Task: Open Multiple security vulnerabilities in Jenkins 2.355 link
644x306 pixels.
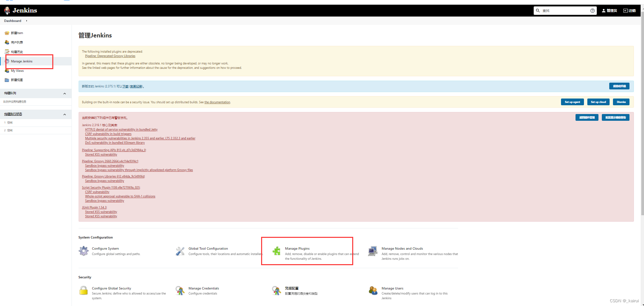Action: [140, 138]
